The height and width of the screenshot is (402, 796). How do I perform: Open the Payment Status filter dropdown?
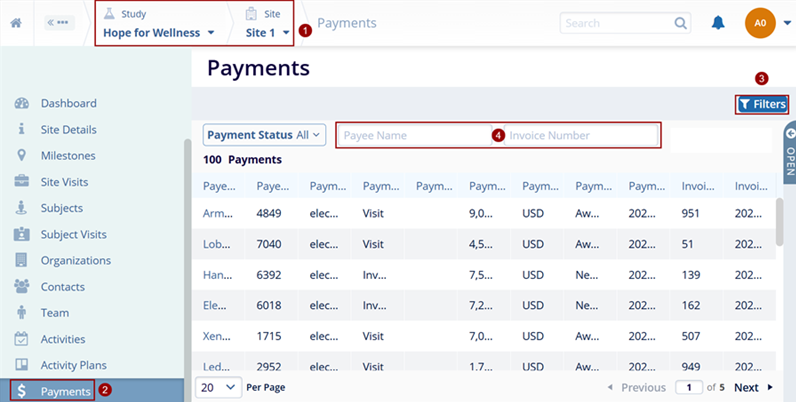point(264,135)
